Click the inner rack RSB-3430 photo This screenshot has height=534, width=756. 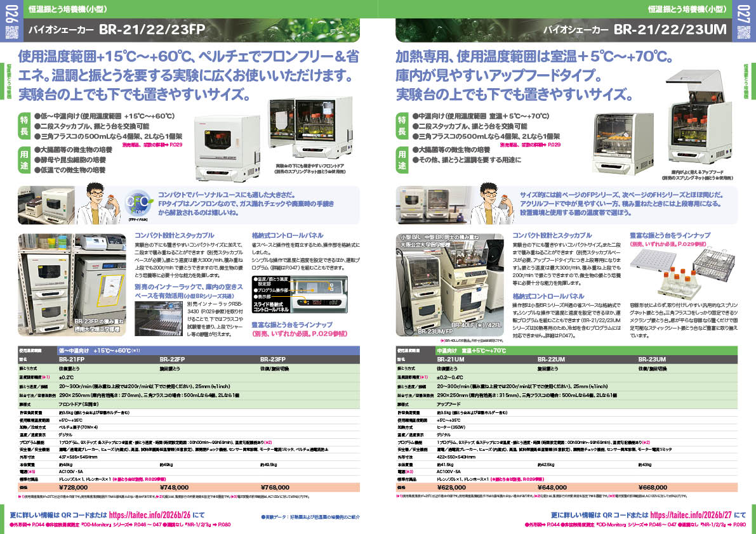(x=159, y=320)
